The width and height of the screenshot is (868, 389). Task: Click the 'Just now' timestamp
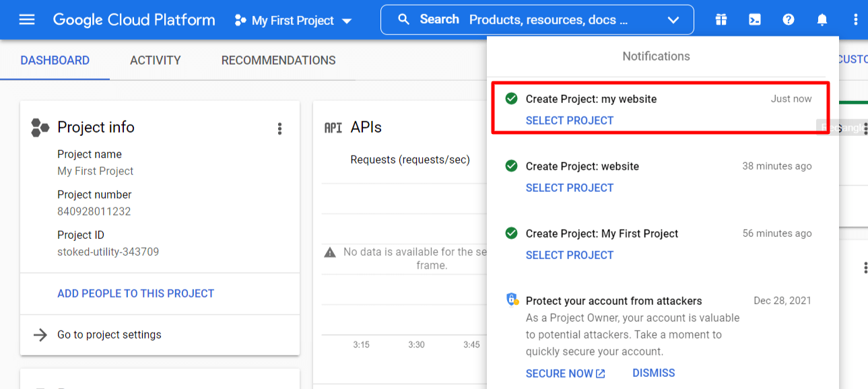pos(791,99)
